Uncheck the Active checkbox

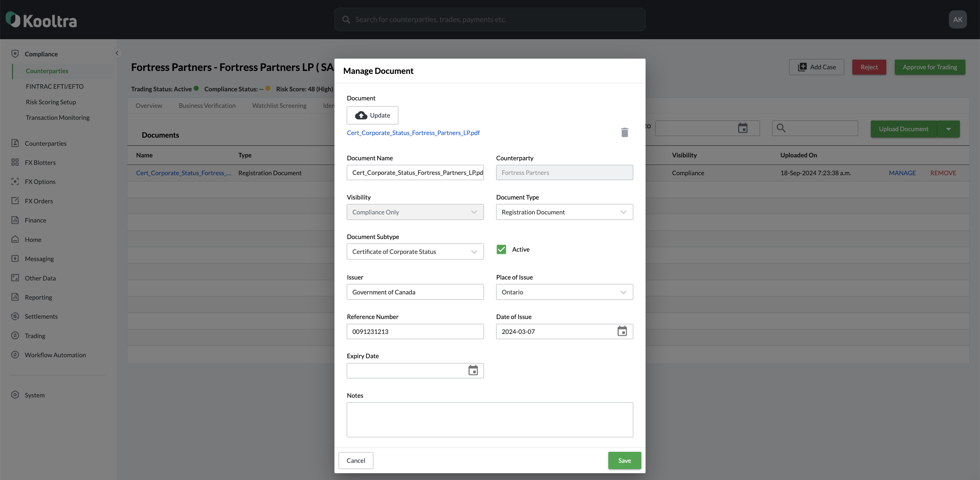point(501,249)
